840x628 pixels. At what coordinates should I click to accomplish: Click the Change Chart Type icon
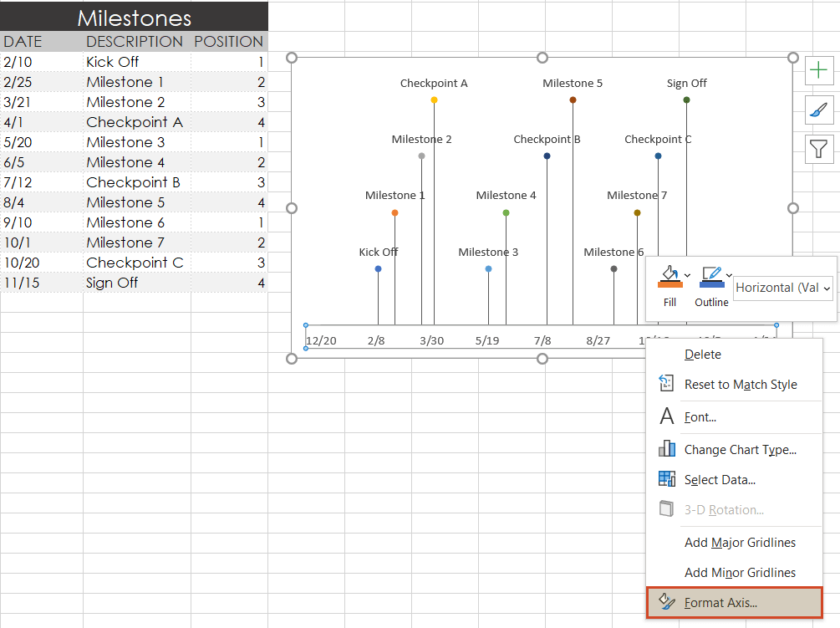click(x=666, y=449)
